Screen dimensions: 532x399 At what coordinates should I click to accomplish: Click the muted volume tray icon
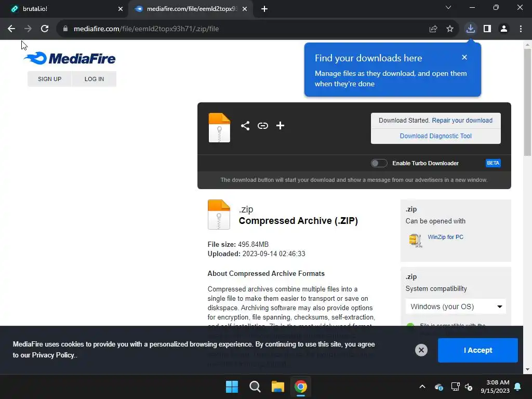pyautogui.click(x=469, y=387)
